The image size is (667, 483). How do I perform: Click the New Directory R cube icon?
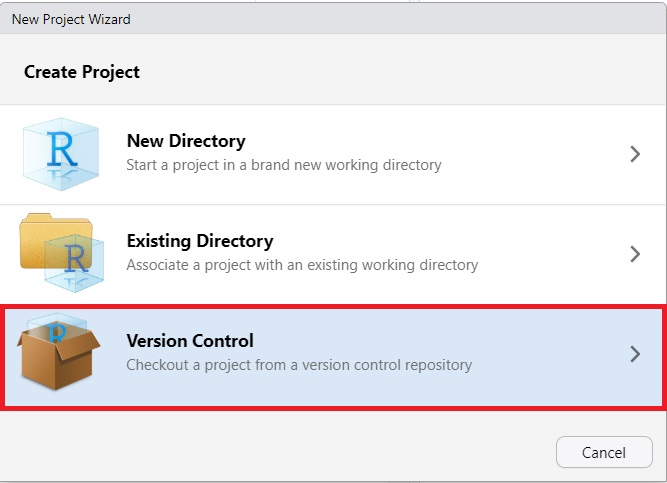(x=61, y=154)
